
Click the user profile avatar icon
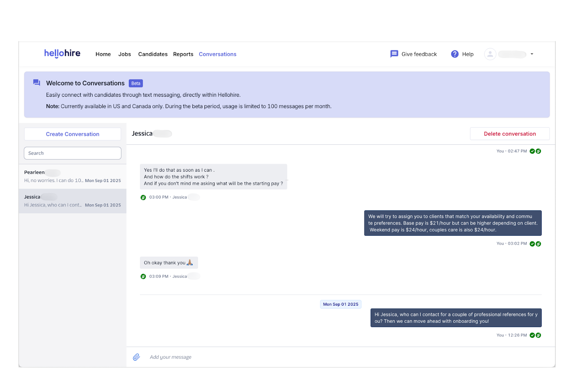[490, 54]
